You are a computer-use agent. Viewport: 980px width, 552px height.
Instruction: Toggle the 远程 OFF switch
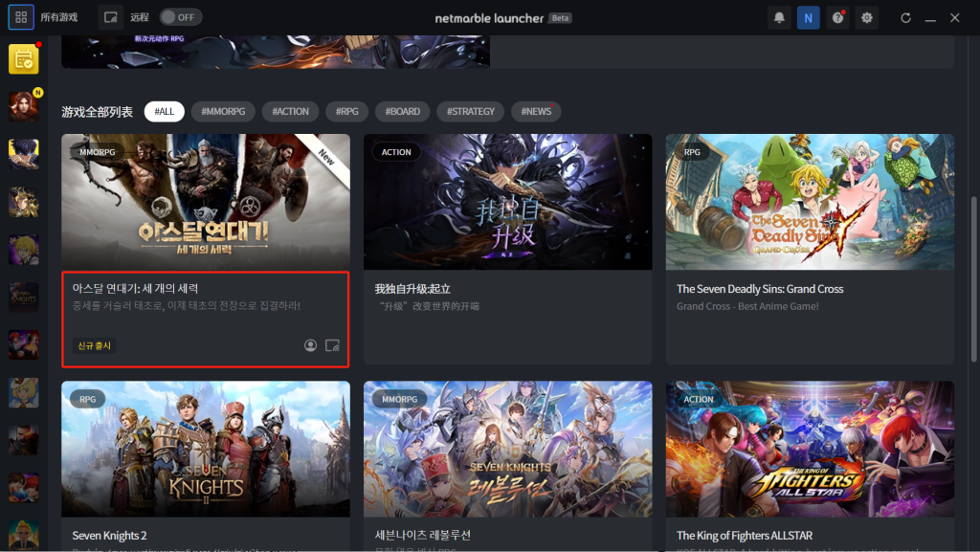(x=181, y=17)
